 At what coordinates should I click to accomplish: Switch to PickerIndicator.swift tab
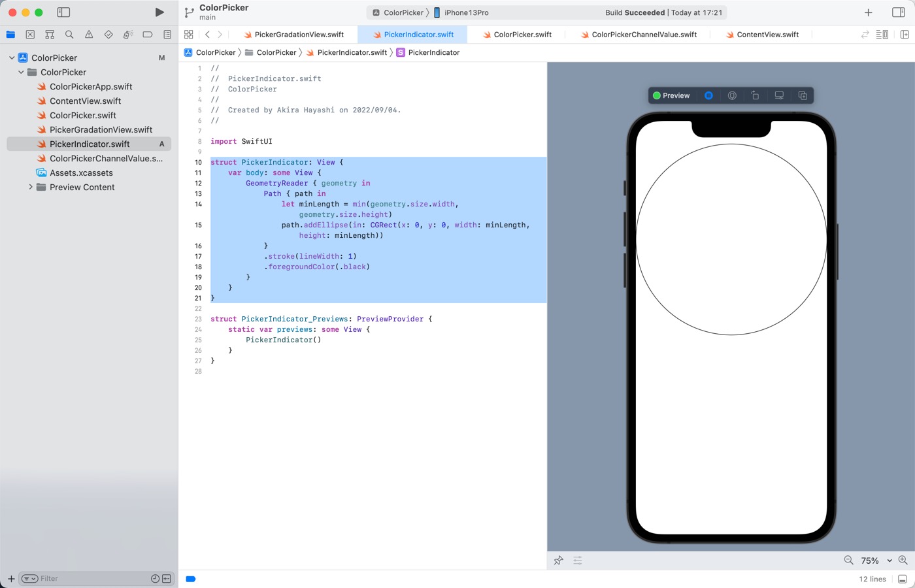413,35
